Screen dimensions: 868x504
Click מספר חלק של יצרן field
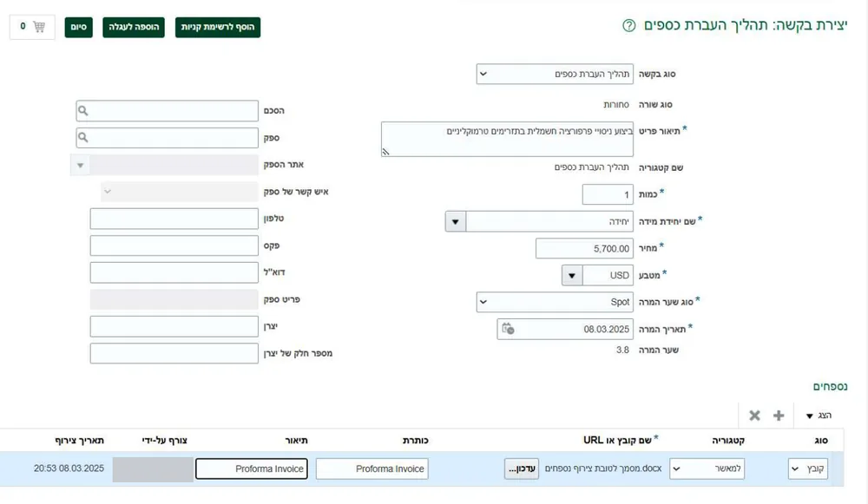point(174,354)
